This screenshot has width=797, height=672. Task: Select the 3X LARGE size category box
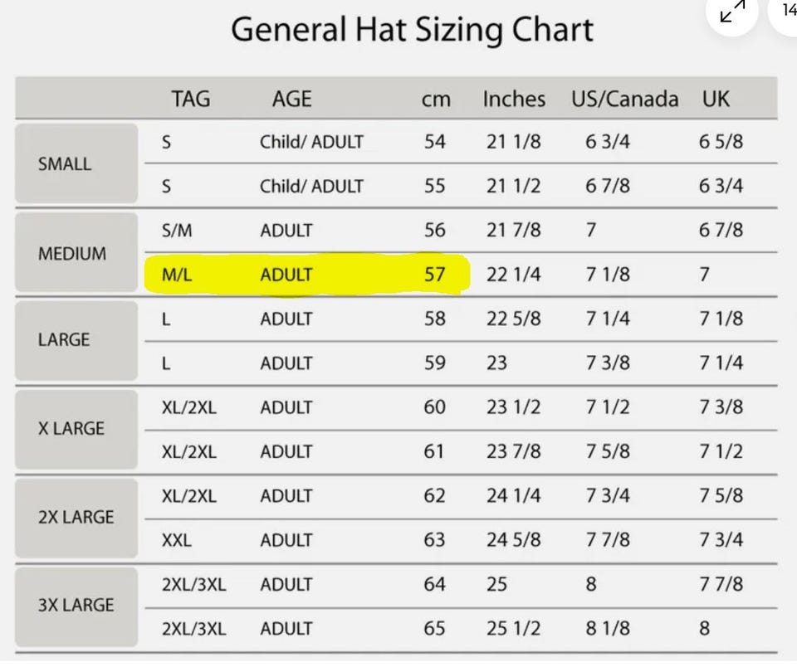(76, 605)
